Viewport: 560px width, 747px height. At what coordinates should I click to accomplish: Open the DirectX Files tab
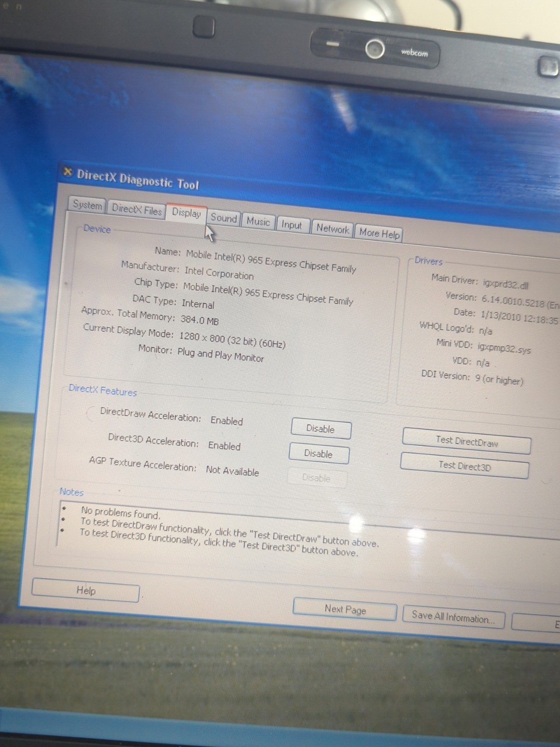pyautogui.click(x=137, y=210)
